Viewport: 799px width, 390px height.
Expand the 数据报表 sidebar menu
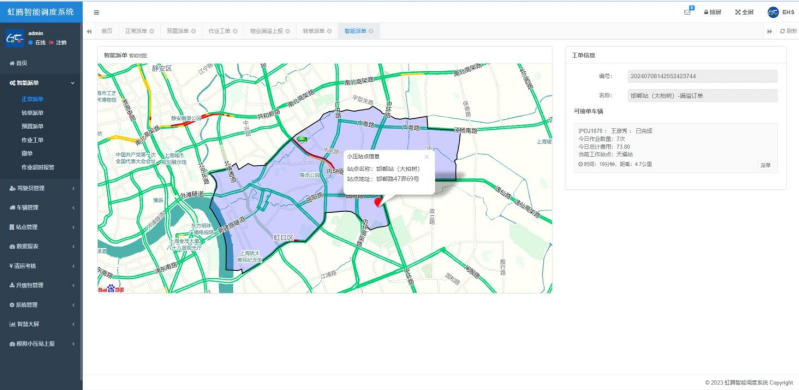click(x=41, y=246)
